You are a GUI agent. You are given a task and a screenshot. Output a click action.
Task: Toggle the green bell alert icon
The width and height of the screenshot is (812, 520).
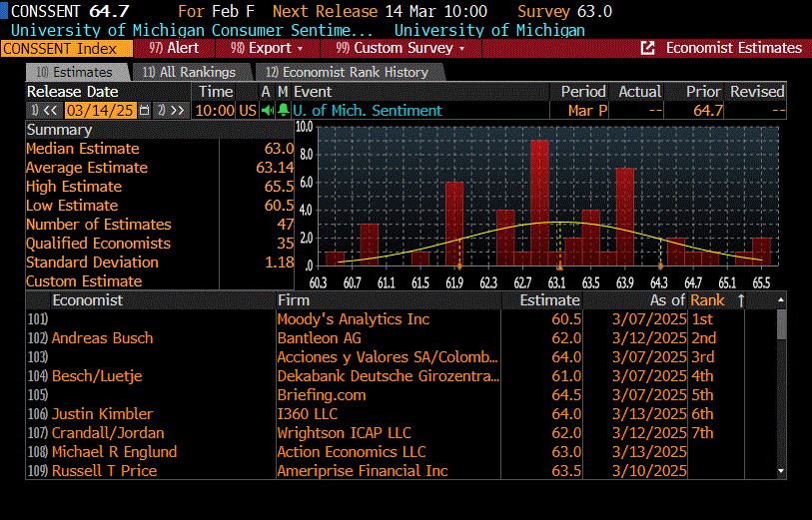pyautogui.click(x=284, y=110)
